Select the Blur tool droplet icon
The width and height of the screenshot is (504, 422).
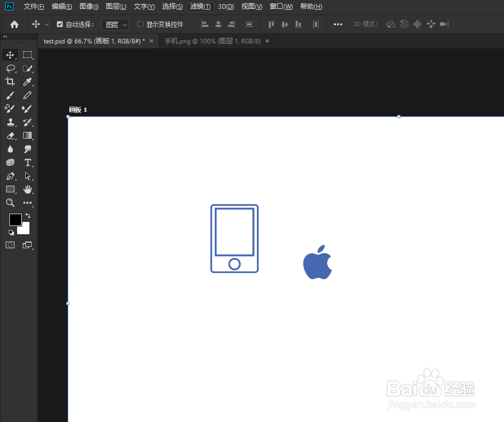(10, 149)
